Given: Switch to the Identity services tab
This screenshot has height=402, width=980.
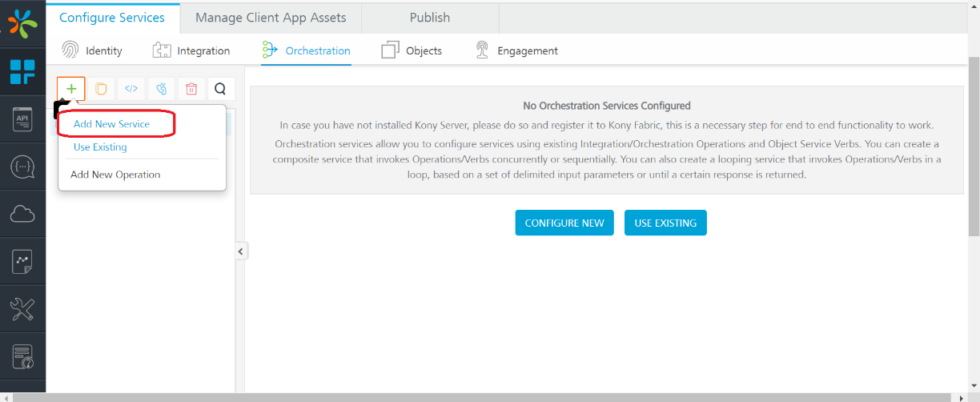Looking at the screenshot, I should 92,50.
